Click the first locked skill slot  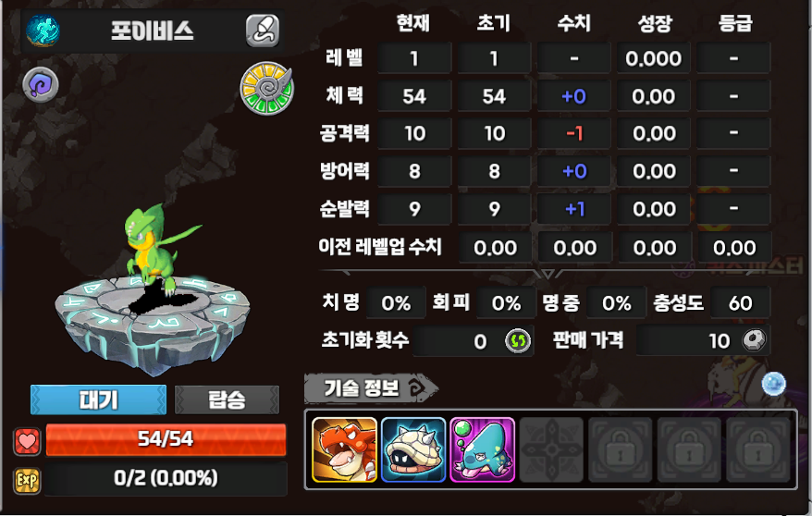pyautogui.click(x=621, y=449)
